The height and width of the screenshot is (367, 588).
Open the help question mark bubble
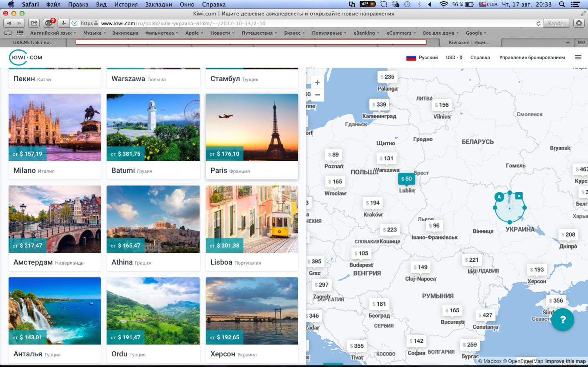point(563,320)
